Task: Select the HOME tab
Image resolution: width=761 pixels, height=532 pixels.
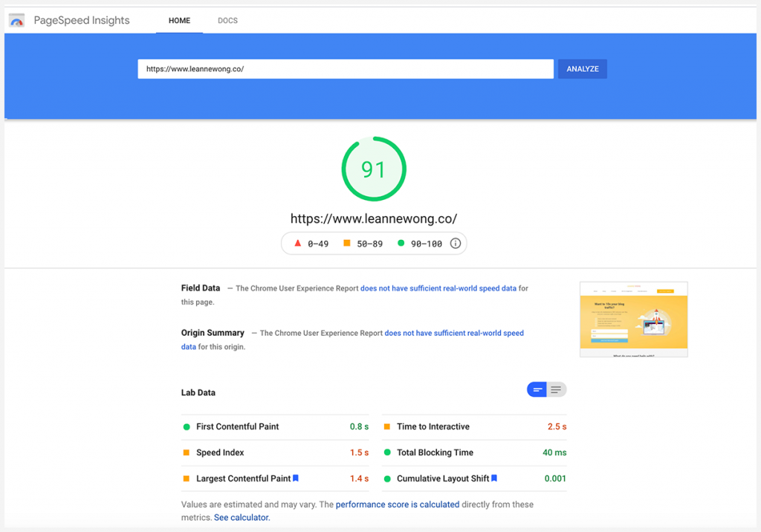Action: [x=179, y=21]
